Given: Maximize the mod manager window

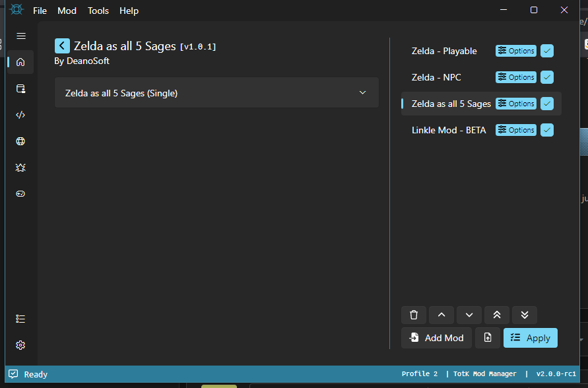Looking at the screenshot, I should pyautogui.click(x=534, y=10).
